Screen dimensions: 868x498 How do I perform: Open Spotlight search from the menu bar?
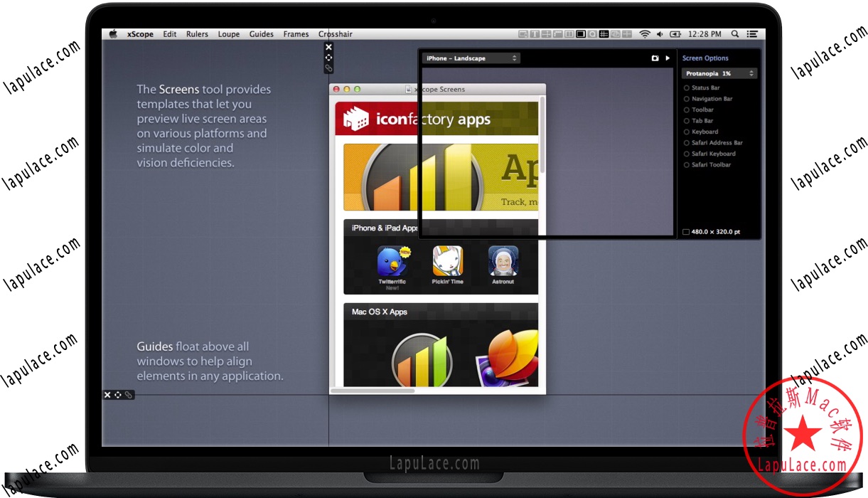pyautogui.click(x=735, y=34)
